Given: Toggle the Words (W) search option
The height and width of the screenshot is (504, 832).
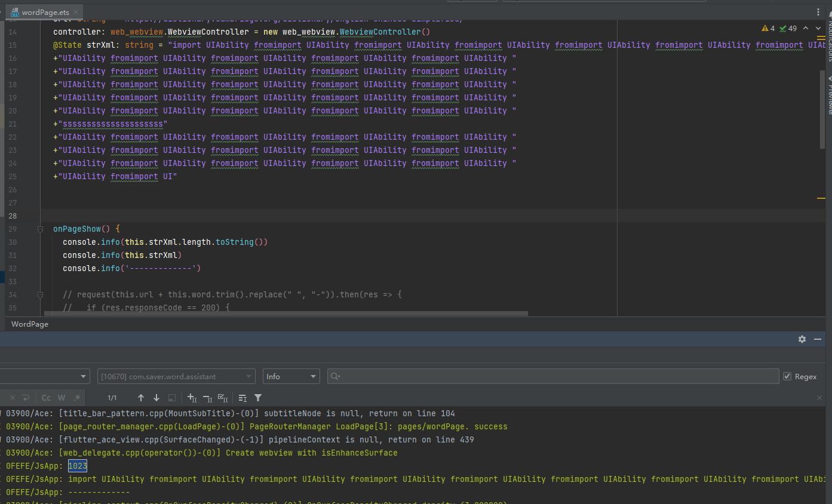Looking at the screenshot, I should (x=62, y=398).
